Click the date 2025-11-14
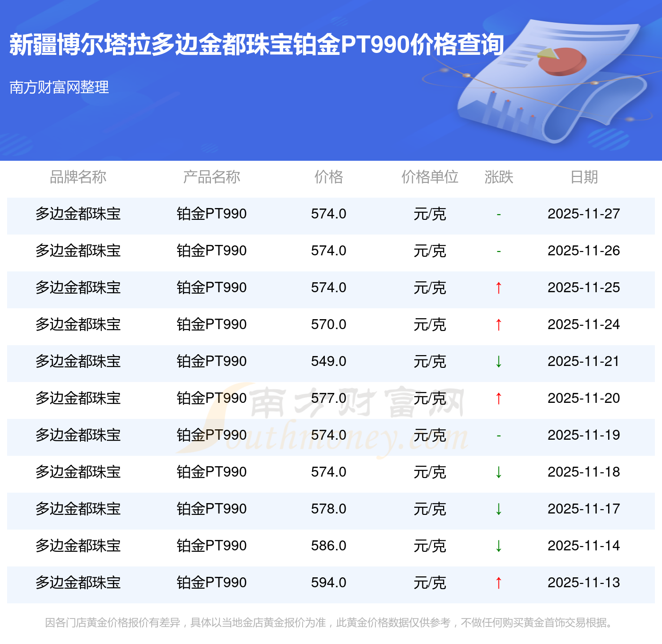Image resolution: width=662 pixels, height=644 pixels. point(584,546)
